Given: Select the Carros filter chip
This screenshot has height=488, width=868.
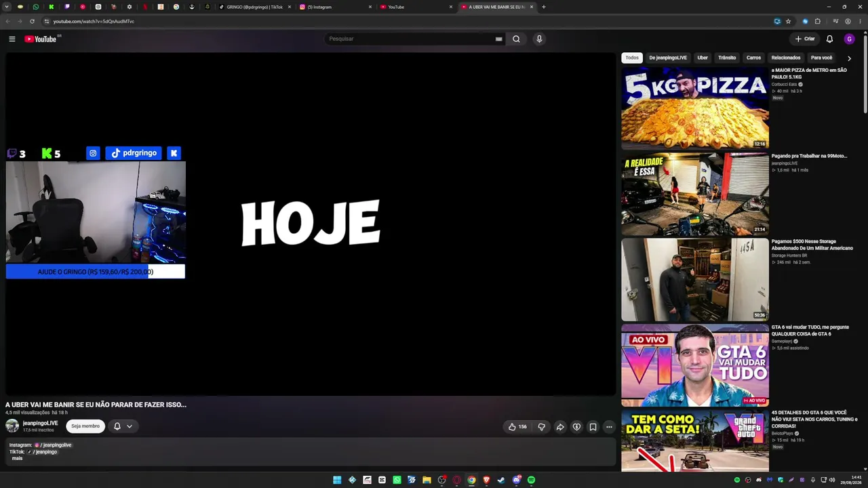Looking at the screenshot, I should pyautogui.click(x=753, y=58).
